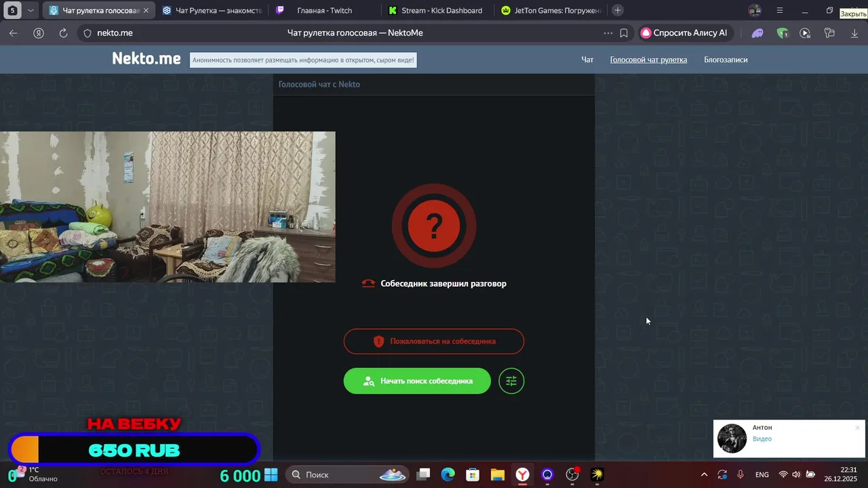Open Голосовой чат рулетка header link
The image size is (868, 488).
click(648, 60)
